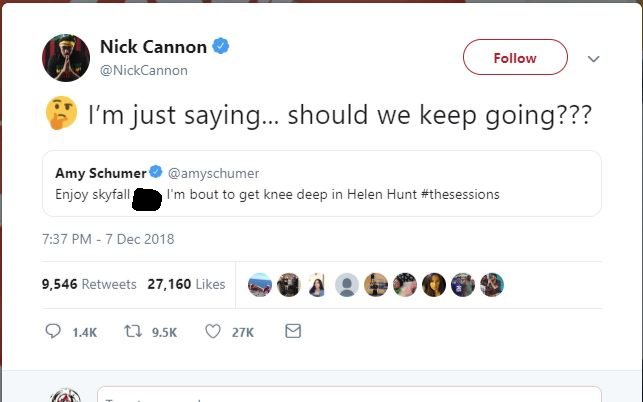Image resolution: width=643 pixels, height=402 pixels.
Task: Open the quoted Amy Schumer tweet
Action: pos(321,183)
